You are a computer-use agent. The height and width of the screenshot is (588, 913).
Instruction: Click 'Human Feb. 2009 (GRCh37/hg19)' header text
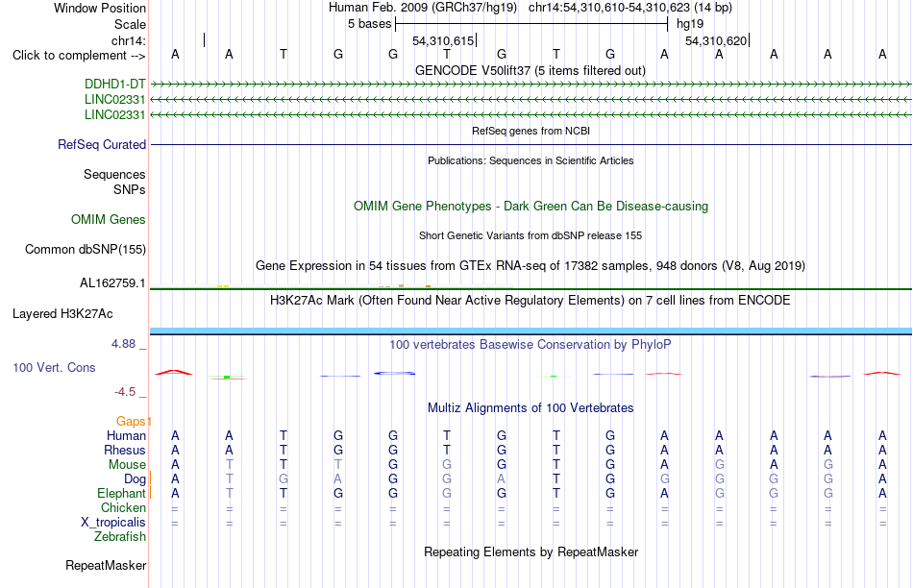(x=423, y=8)
